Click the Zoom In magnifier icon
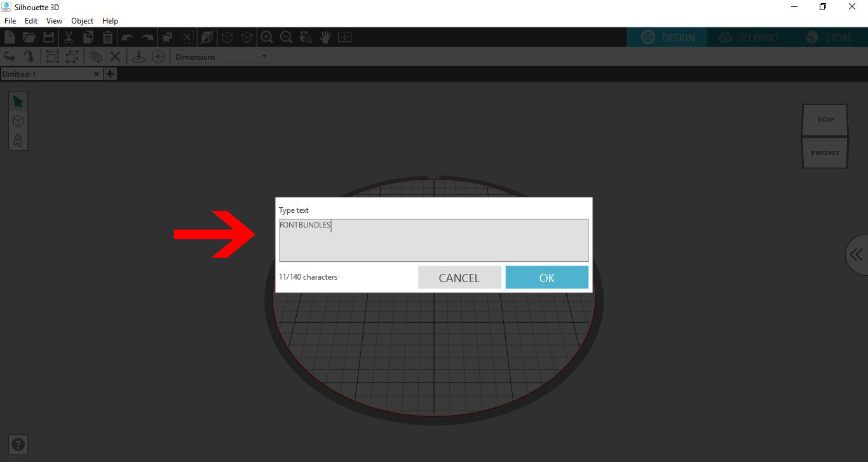This screenshot has width=868, height=462. tap(267, 37)
